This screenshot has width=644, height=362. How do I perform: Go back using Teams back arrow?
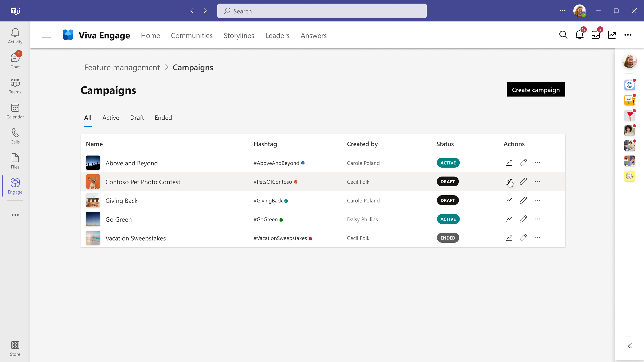point(192,11)
